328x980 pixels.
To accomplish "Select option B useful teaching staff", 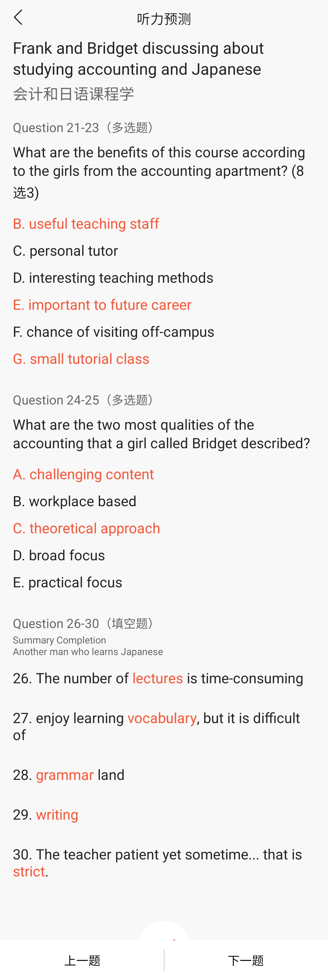I will 86,224.
